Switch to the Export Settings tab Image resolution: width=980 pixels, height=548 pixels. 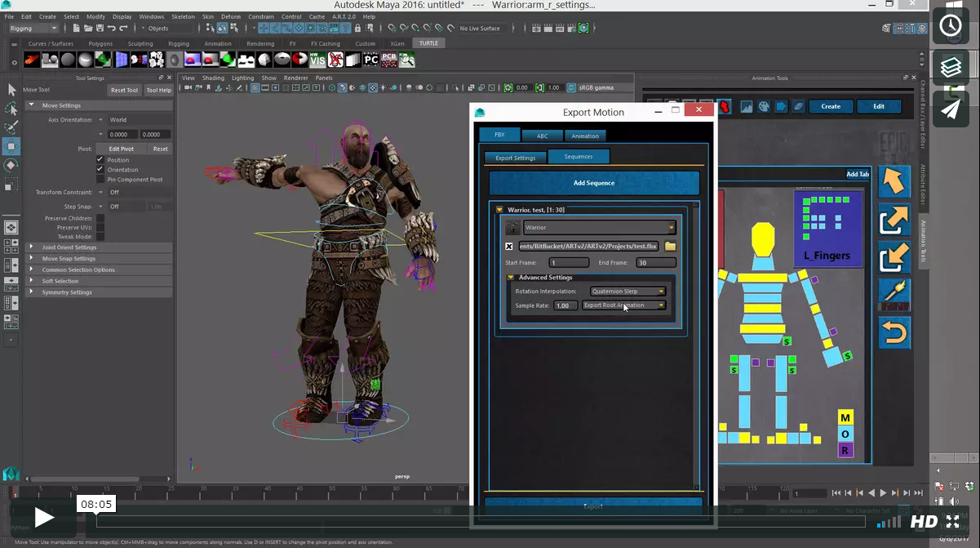515,158
